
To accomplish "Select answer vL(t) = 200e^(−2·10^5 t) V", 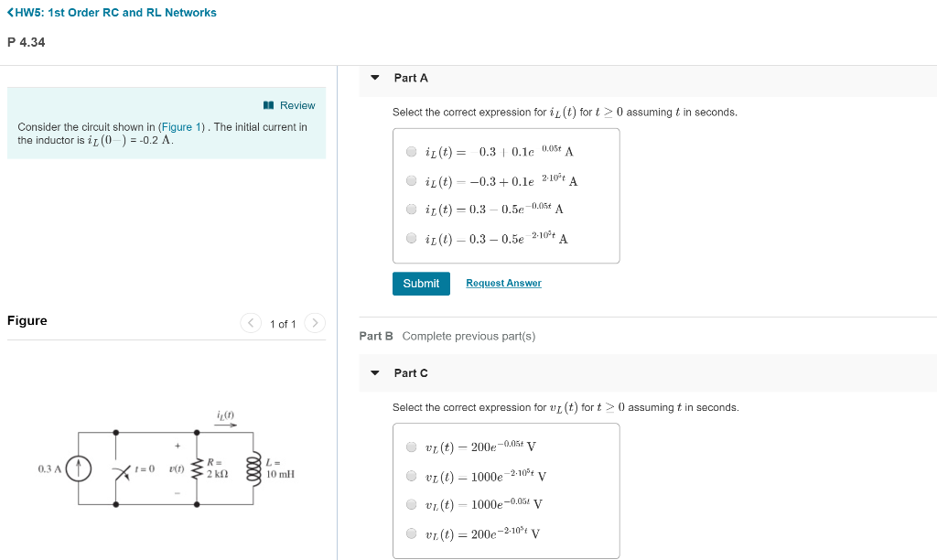I will [x=412, y=533].
